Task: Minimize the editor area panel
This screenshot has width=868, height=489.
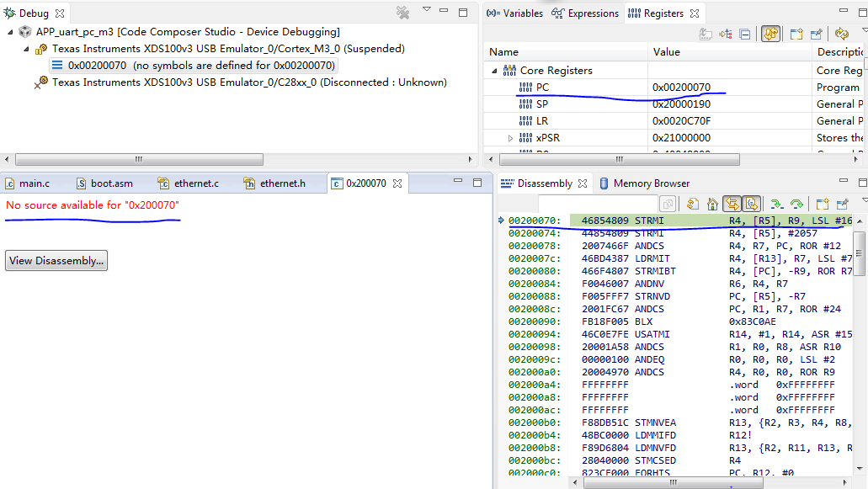Action: point(458,181)
